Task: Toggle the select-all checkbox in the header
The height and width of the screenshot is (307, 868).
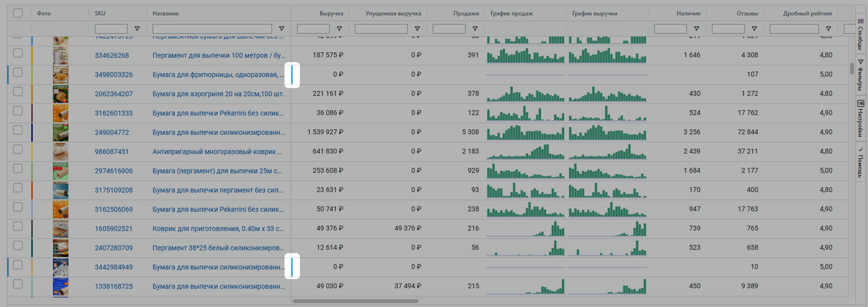Action: pos(18,13)
